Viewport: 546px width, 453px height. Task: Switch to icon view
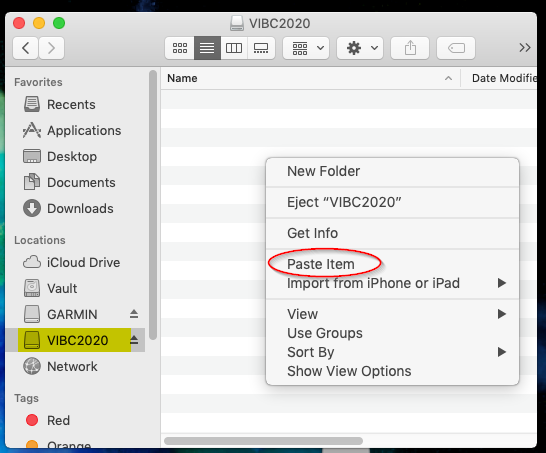coord(180,48)
